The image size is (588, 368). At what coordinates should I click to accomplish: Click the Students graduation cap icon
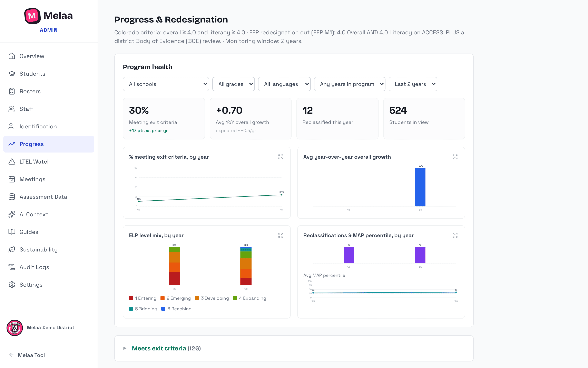point(12,74)
